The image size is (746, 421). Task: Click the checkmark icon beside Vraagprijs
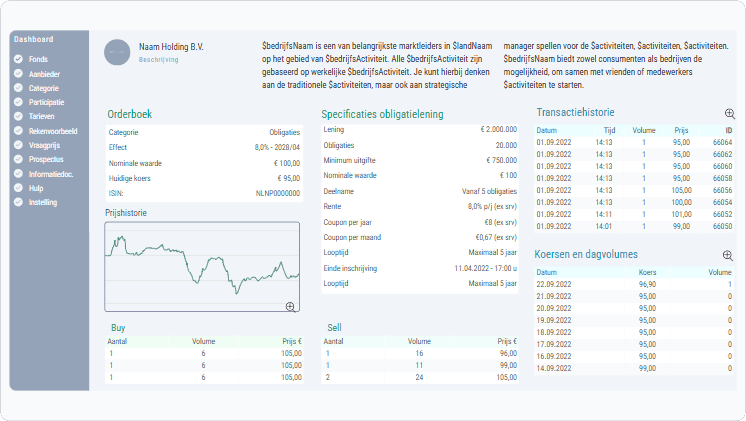click(x=18, y=145)
